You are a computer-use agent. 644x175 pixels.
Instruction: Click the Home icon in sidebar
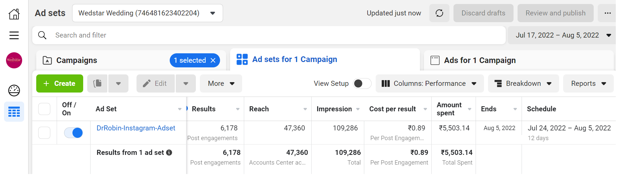(x=14, y=14)
